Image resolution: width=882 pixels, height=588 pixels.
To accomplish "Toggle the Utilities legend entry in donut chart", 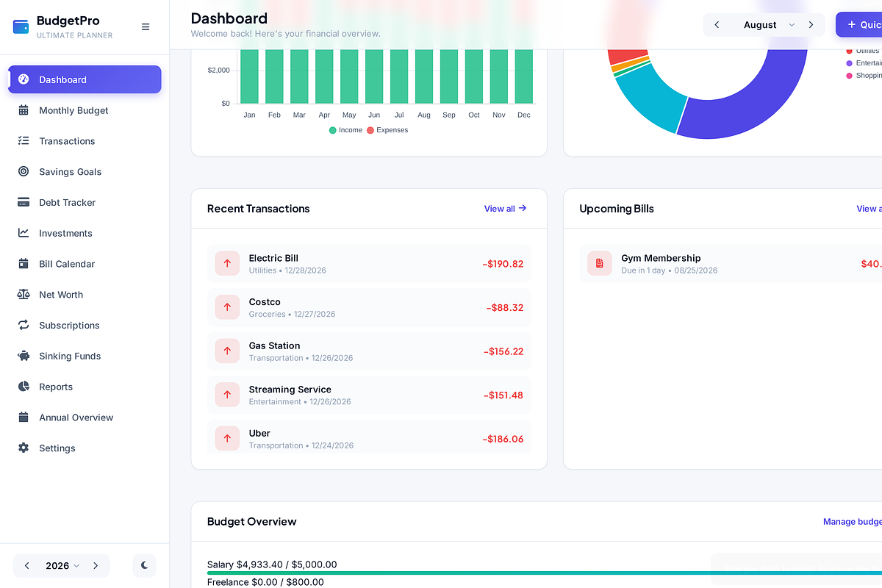I will [864, 51].
